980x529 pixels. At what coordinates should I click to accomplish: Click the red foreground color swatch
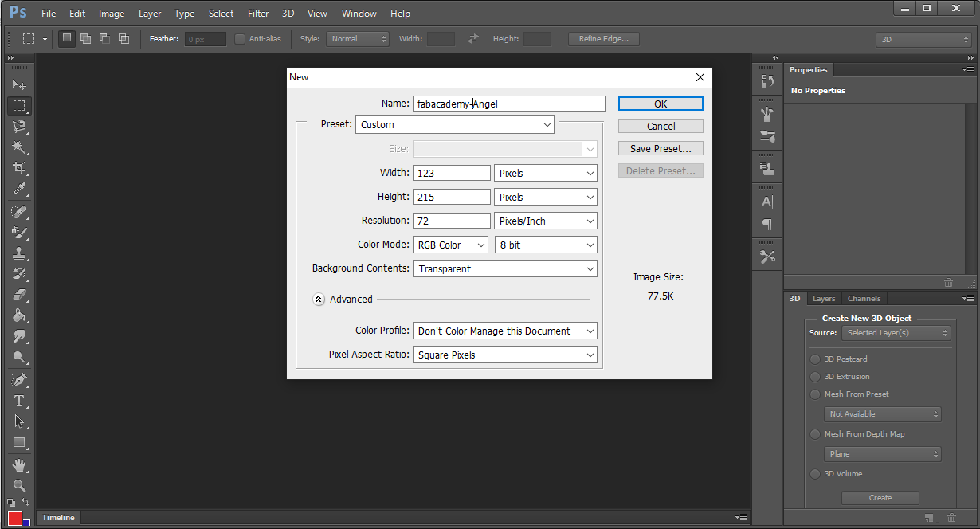pyautogui.click(x=15, y=519)
